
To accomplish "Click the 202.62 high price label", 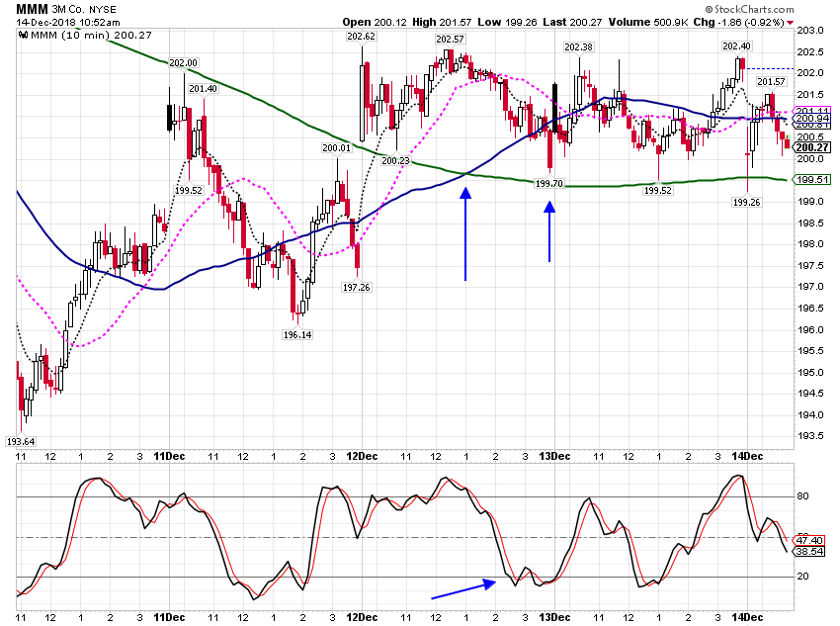I will 361,37.
